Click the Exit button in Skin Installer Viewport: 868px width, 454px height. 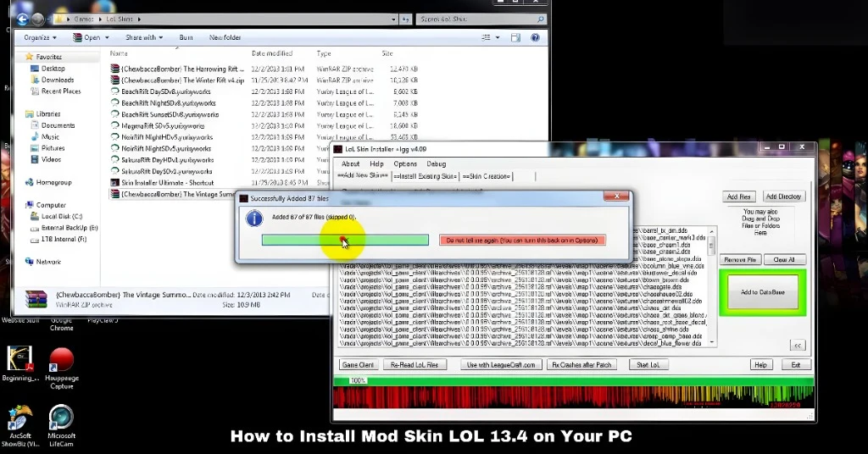pos(795,365)
